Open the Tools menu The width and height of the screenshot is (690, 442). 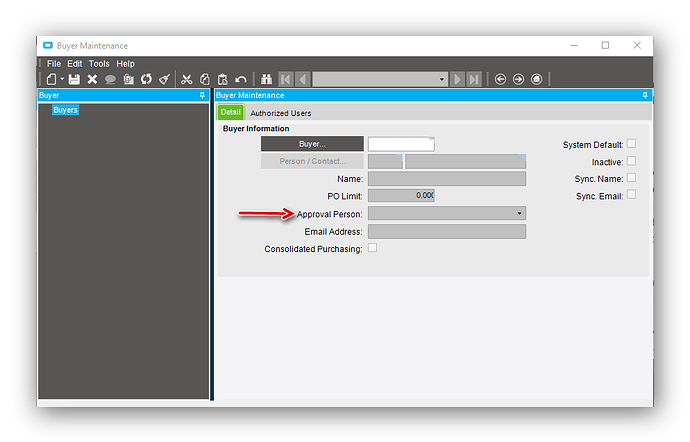click(99, 64)
